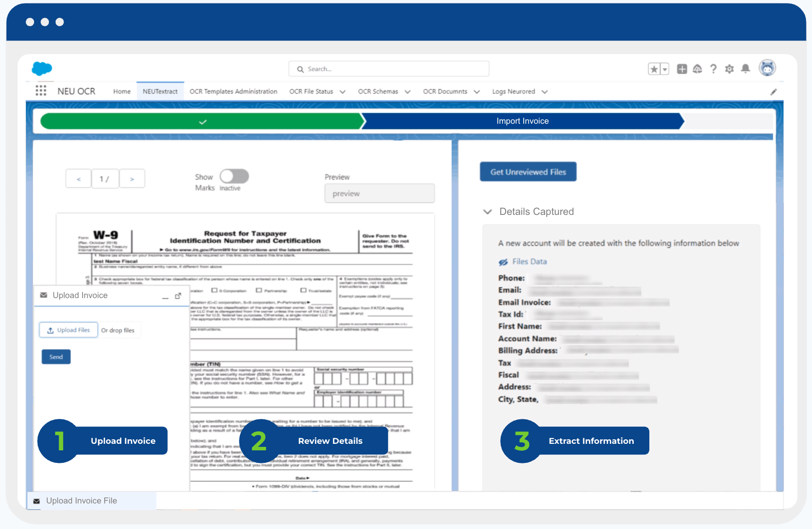Click the user avatar profile icon

(x=767, y=68)
